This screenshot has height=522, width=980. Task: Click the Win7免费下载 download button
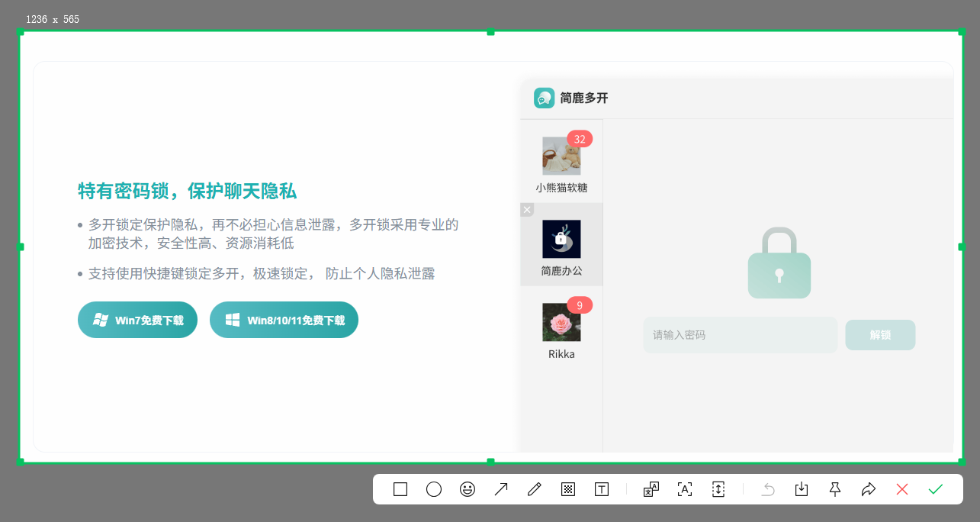137,320
